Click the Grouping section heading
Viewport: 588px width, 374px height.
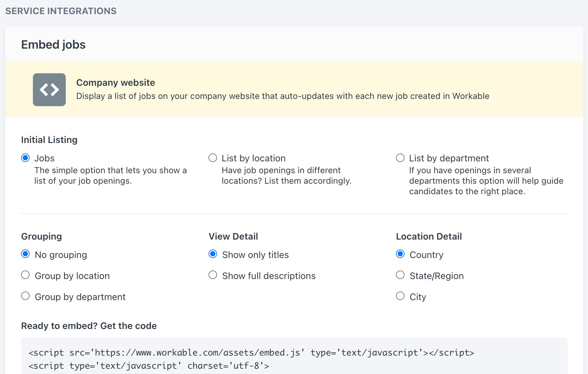pos(41,236)
